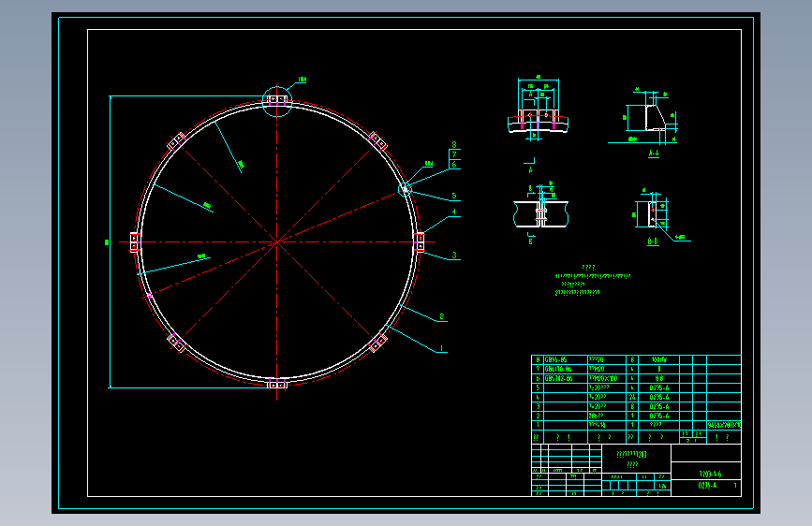
Task: Click the title text in title block center
Action: click(632, 459)
